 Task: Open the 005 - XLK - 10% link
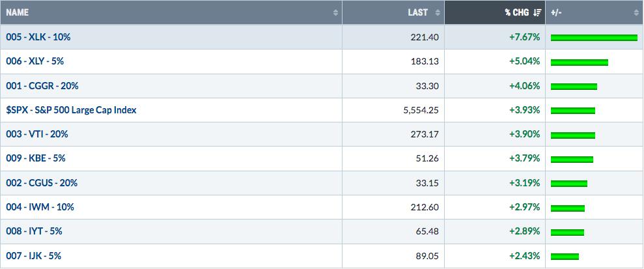(x=38, y=37)
